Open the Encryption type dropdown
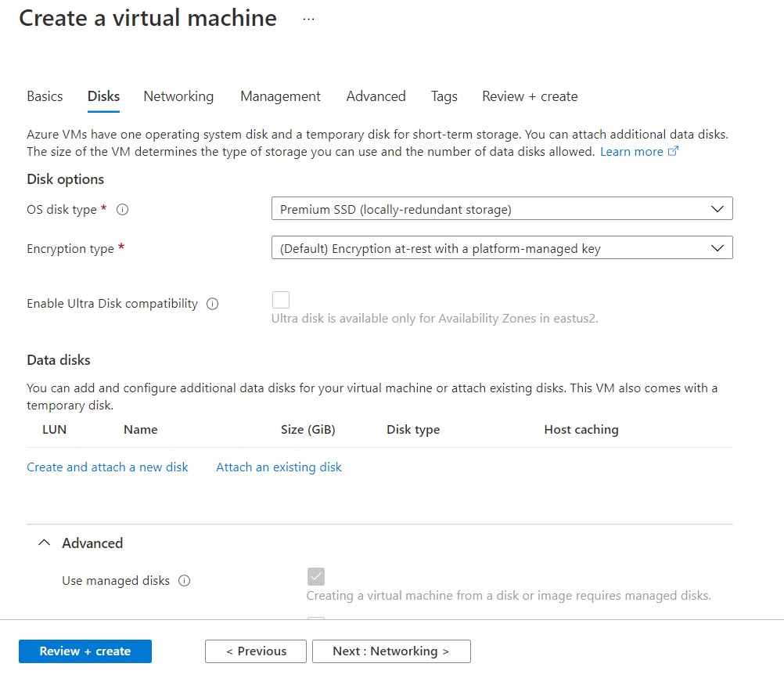The width and height of the screenshot is (784, 678). click(502, 248)
